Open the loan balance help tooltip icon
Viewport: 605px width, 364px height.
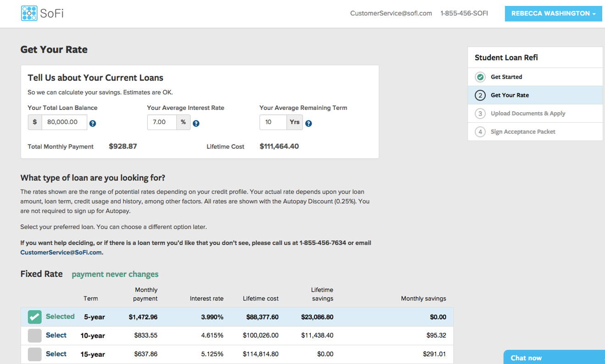(x=93, y=123)
